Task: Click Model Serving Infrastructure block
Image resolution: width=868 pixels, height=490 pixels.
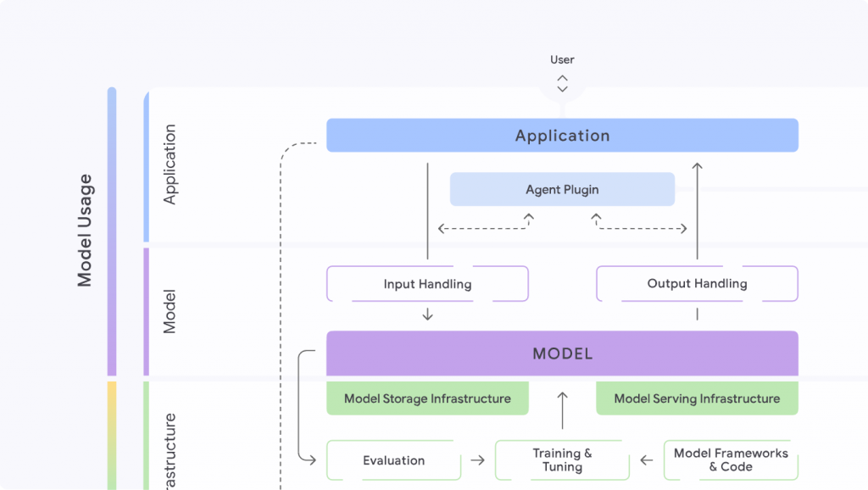Action: (x=697, y=398)
